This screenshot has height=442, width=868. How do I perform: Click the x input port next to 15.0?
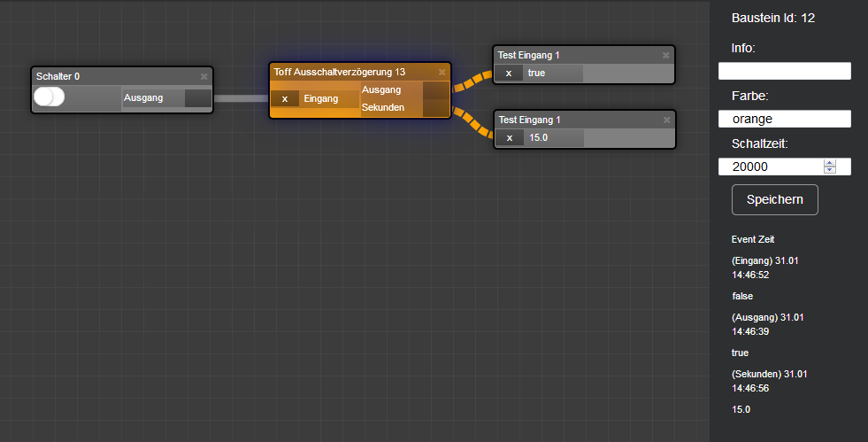pos(510,137)
